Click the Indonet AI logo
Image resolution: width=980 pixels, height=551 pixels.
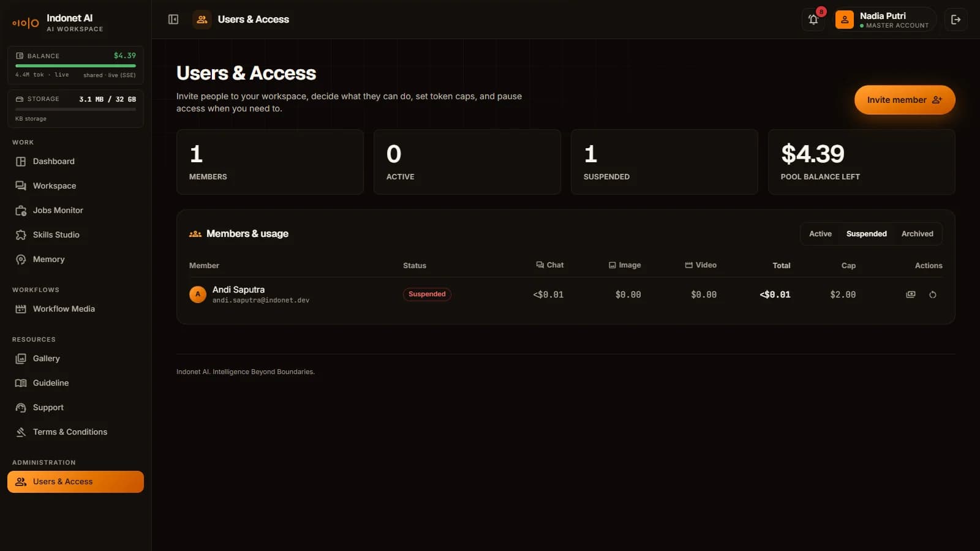tap(26, 23)
